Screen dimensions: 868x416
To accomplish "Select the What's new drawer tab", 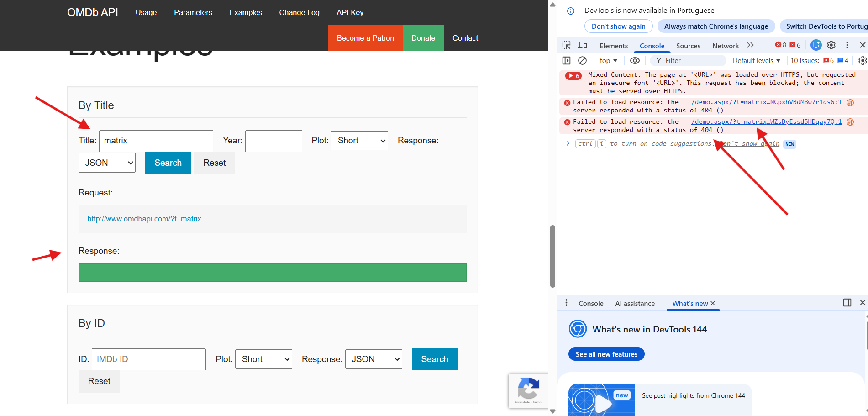I will point(690,303).
